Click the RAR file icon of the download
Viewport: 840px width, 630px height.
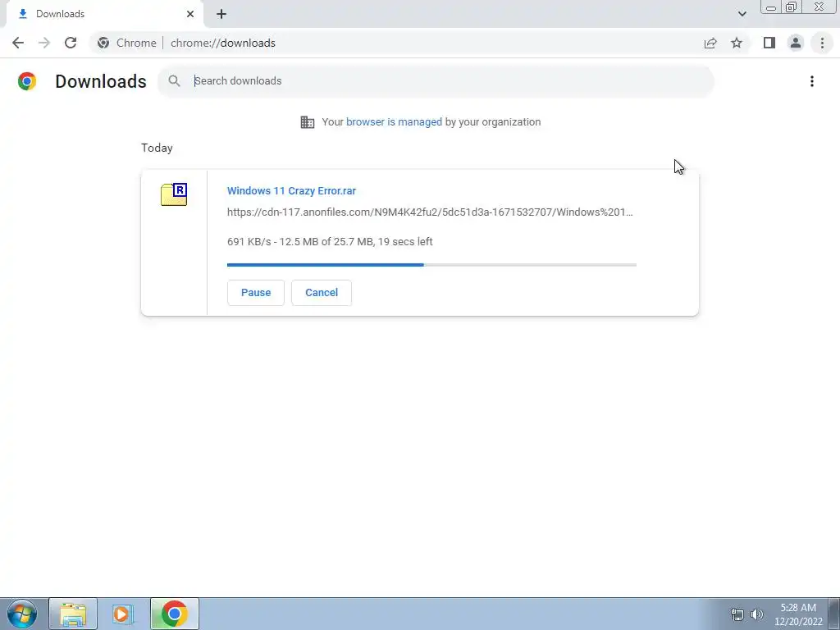[x=174, y=194]
